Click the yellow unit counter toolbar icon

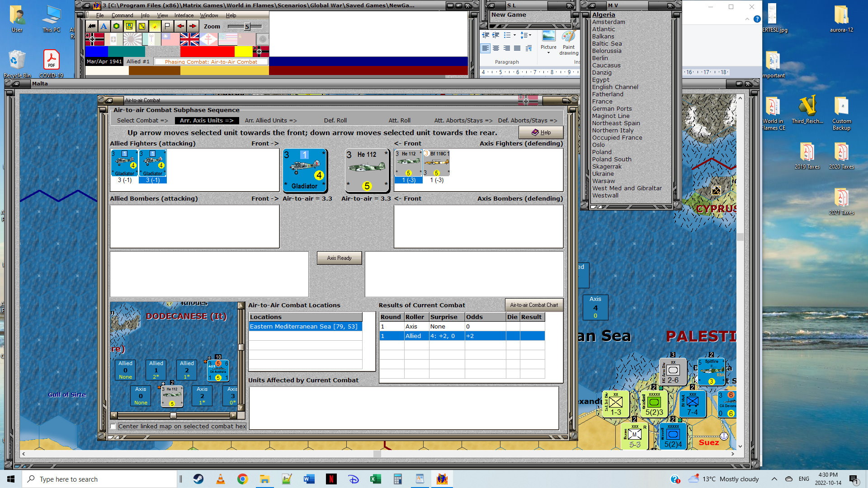[129, 26]
